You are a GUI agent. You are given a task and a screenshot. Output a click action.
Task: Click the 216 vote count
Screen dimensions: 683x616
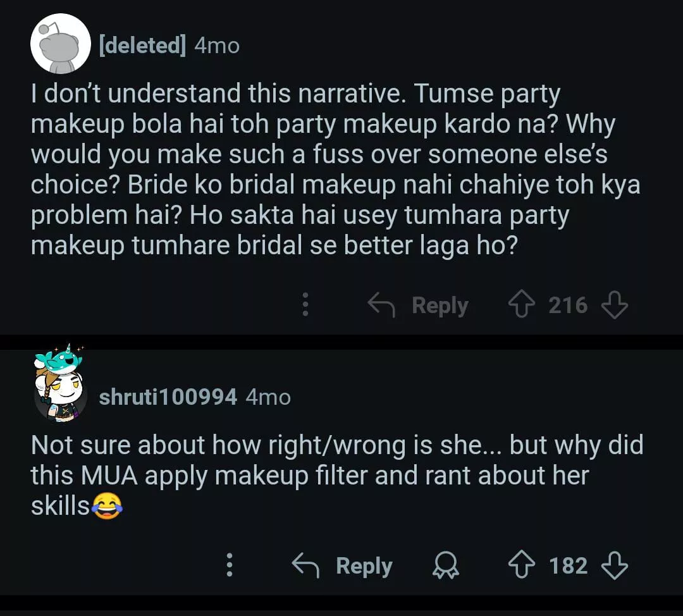point(568,305)
